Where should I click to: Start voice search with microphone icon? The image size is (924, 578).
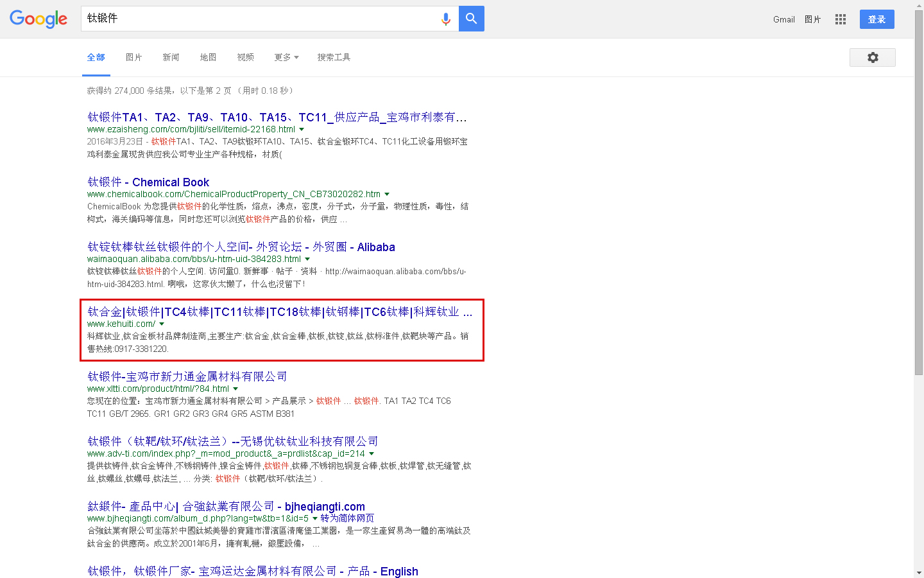pos(446,19)
